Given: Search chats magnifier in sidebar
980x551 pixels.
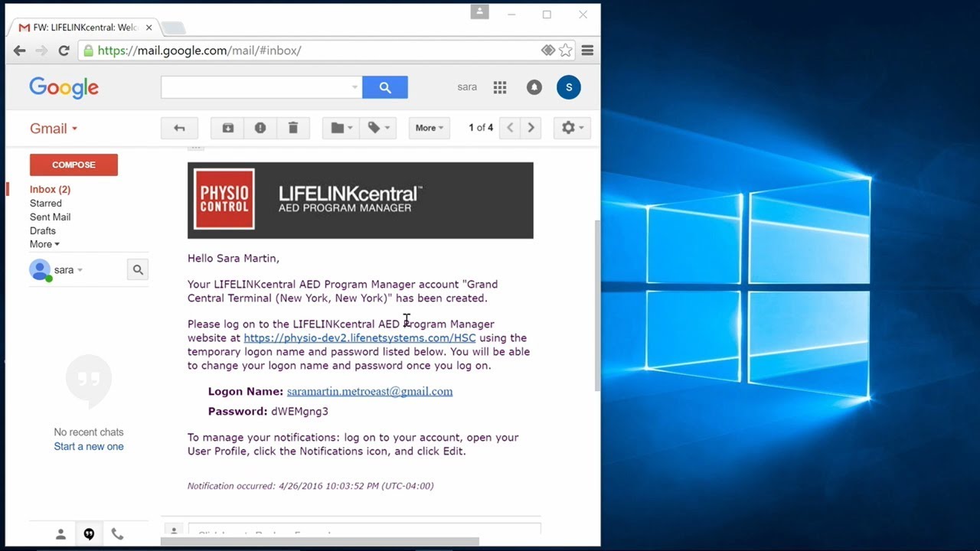Looking at the screenshot, I should click(x=138, y=269).
